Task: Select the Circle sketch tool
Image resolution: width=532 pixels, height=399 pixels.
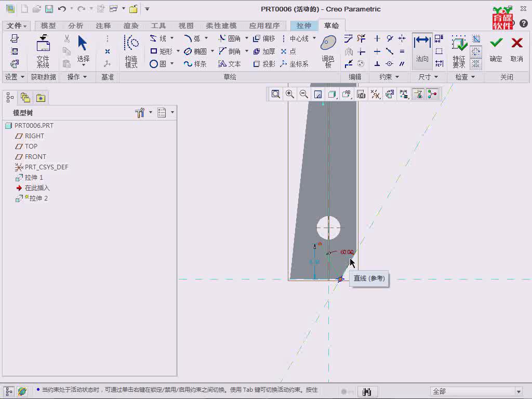Action: [158, 64]
